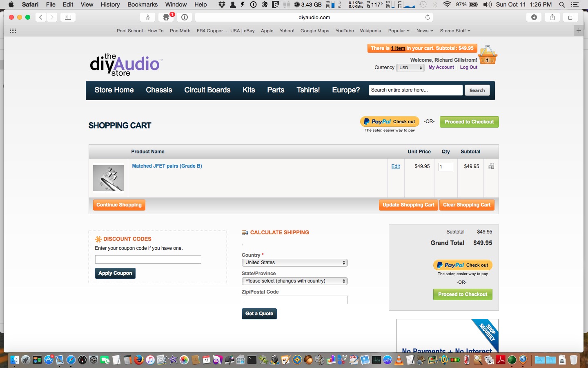Click the shopping basket cart icon
The image size is (588, 368).
[x=488, y=55]
